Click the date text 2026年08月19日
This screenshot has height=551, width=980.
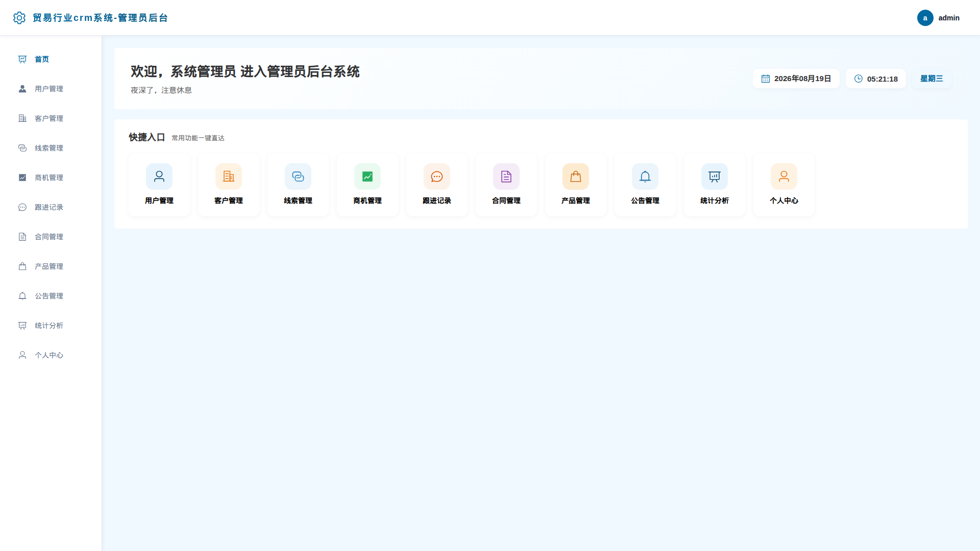click(802, 79)
